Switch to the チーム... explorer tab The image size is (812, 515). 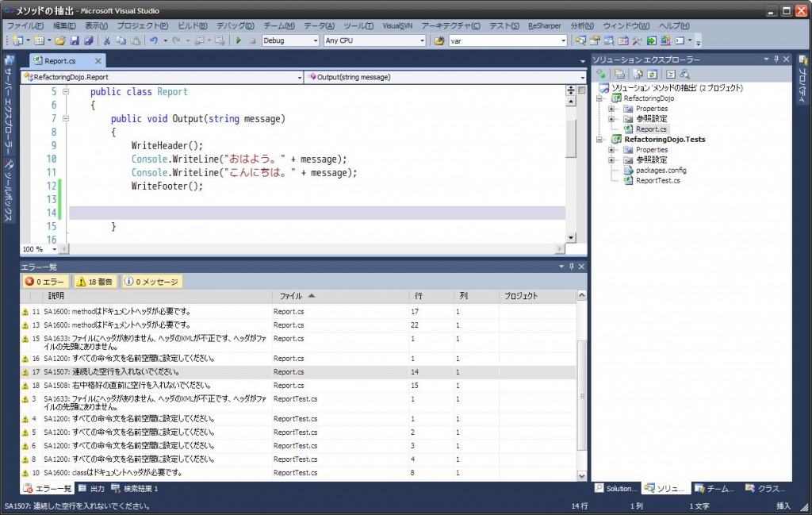(x=714, y=489)
